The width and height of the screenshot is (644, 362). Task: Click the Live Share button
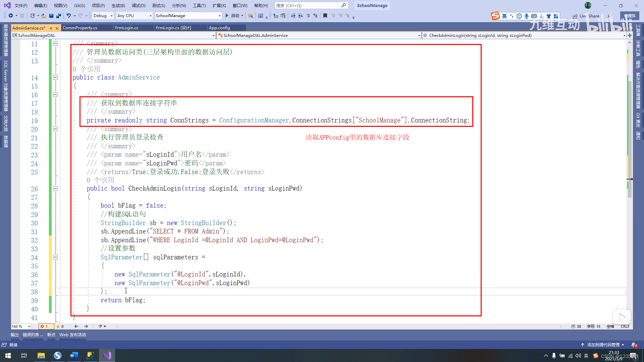point(586,16)
